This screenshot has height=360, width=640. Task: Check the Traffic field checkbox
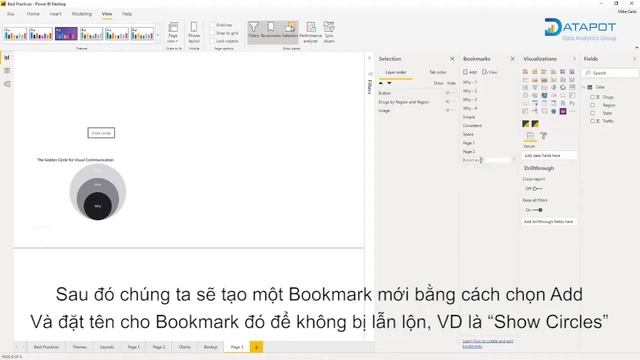tap(592, 121)
